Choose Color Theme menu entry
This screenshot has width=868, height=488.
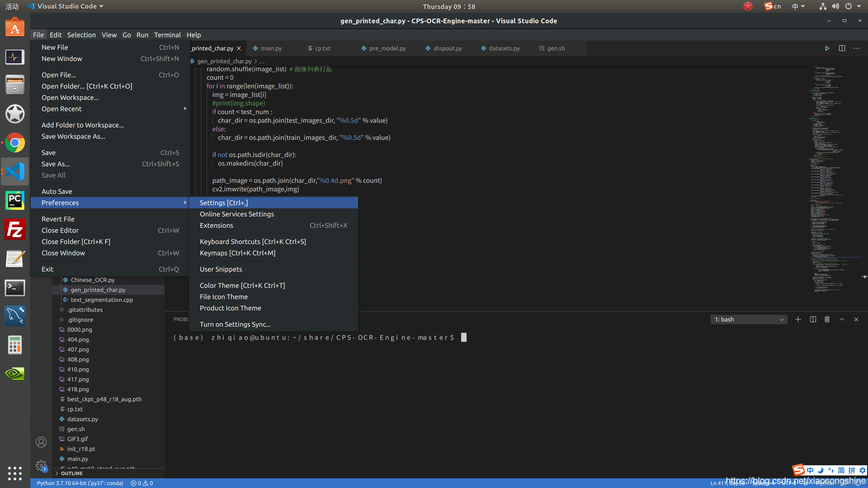click(242, 285)
